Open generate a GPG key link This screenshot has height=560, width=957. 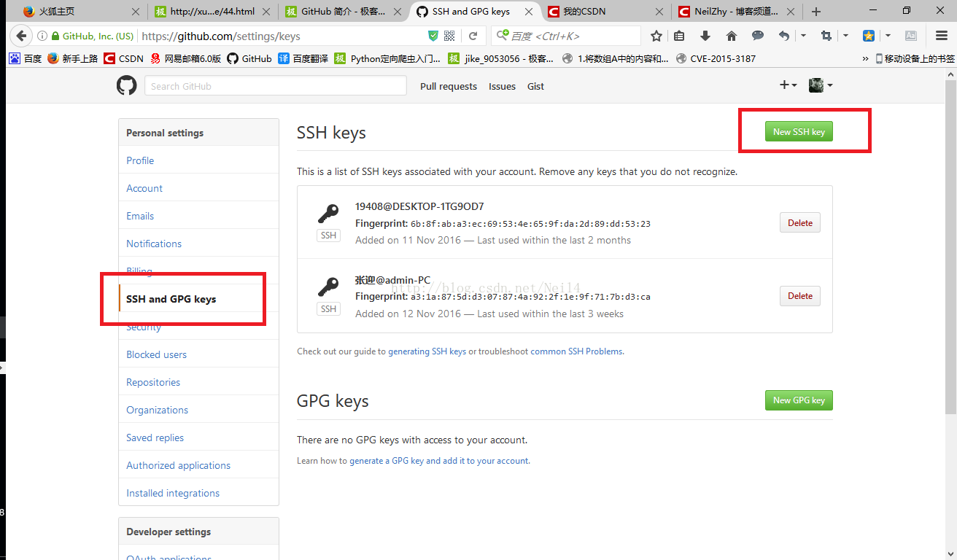click(x=440, y=461)
